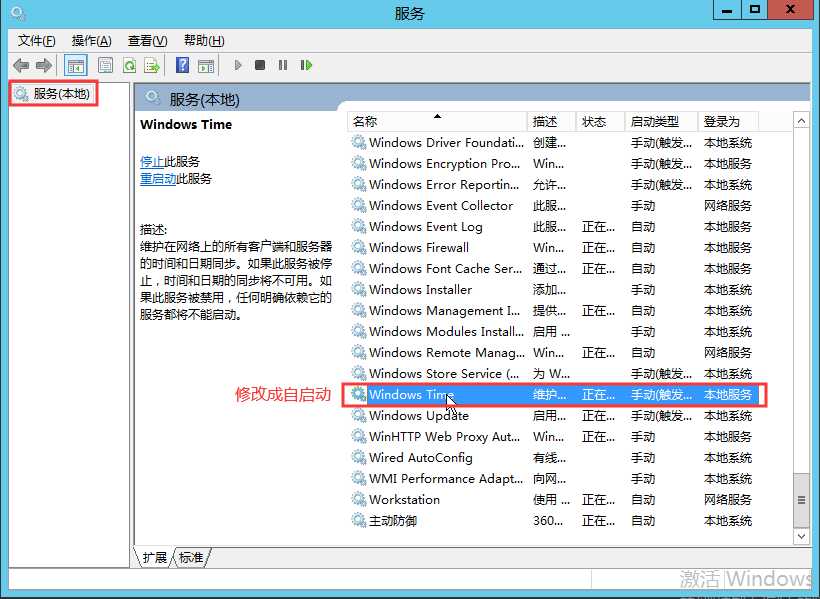The width and height of the screenshot is (820, 599).
Task: Select Windows Encryption Provider service row
Action: pyautogui.click(x=552, y=164)
